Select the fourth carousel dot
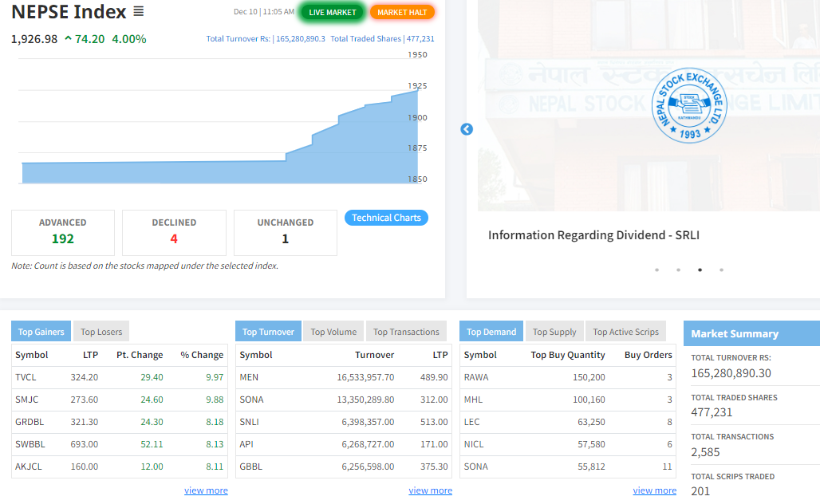 pyautogui.click(x=721, y=270)
